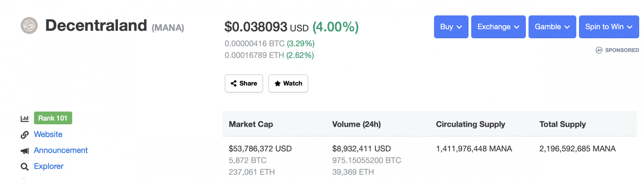The height and width of the screenshot is (179, 644).
Task: Click the Market Cap column header
Action: pos(251,124)
